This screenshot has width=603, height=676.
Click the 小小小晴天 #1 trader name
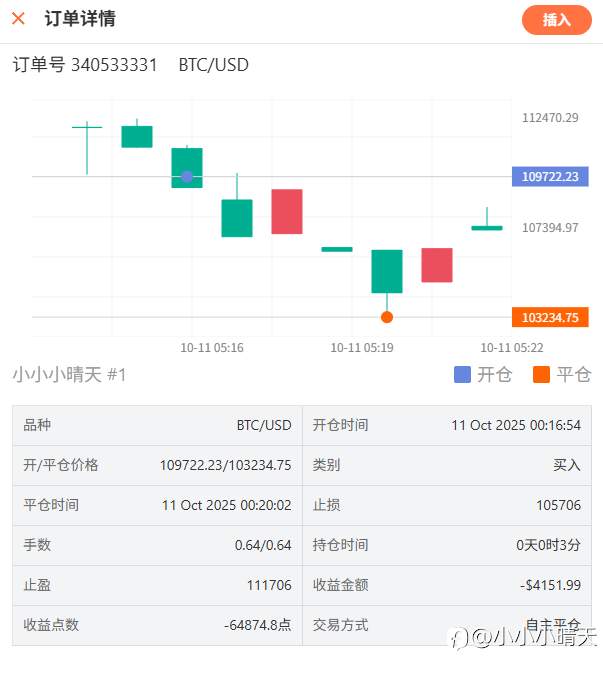[x=70, y=375]
